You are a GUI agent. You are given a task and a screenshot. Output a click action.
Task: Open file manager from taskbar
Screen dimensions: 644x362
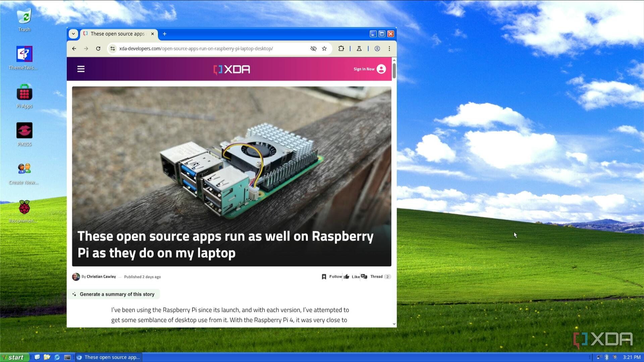[47, 357]
